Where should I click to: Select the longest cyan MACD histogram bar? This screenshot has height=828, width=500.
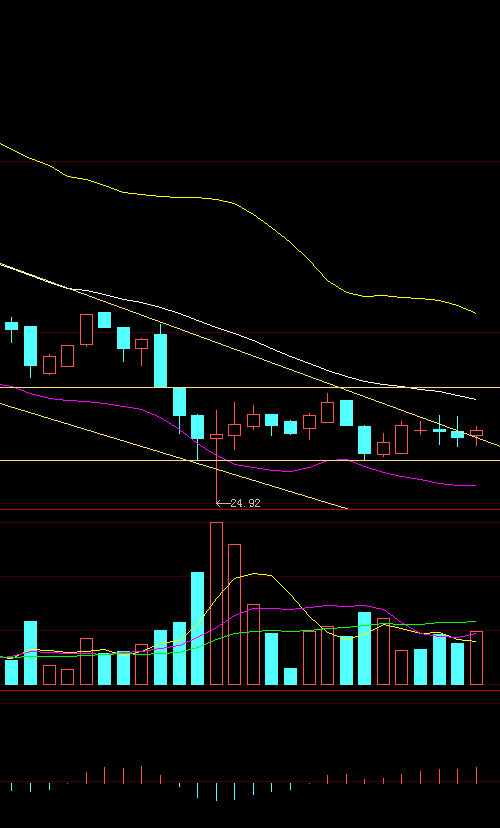tap(216, 792)
